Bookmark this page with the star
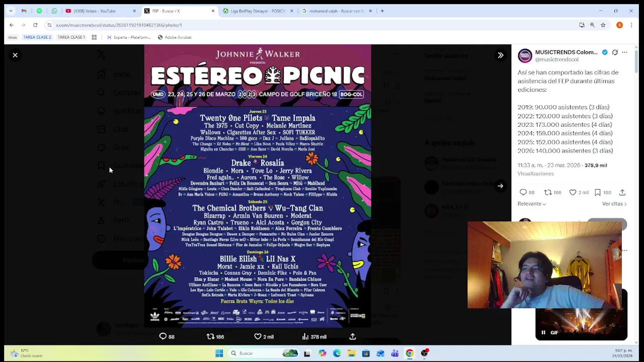 603,25
